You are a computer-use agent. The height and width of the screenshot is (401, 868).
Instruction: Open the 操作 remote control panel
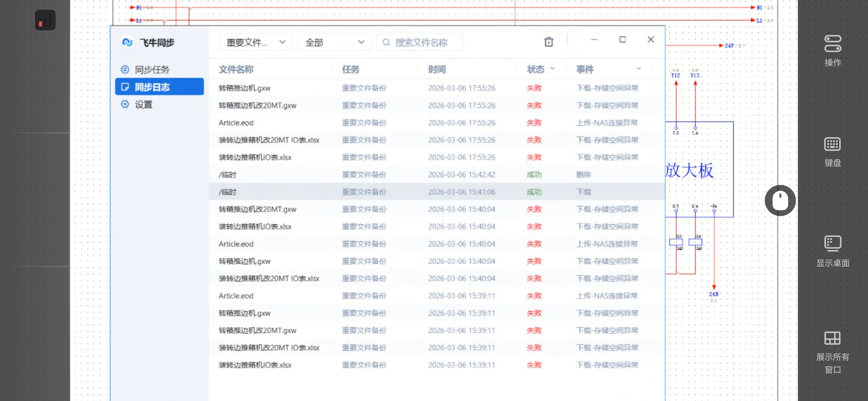click(x=832, y=44)
